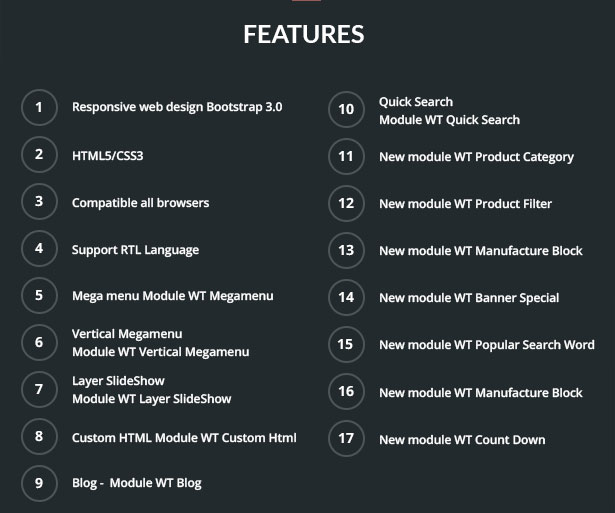Click the circled number 7 icon
This screenshot has width=615, height=513.
39,389
